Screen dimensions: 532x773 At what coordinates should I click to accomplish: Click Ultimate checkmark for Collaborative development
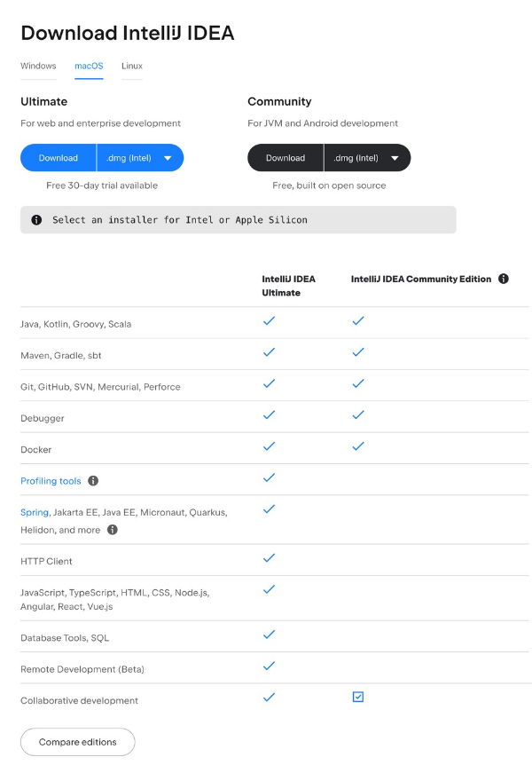[269, 697]
